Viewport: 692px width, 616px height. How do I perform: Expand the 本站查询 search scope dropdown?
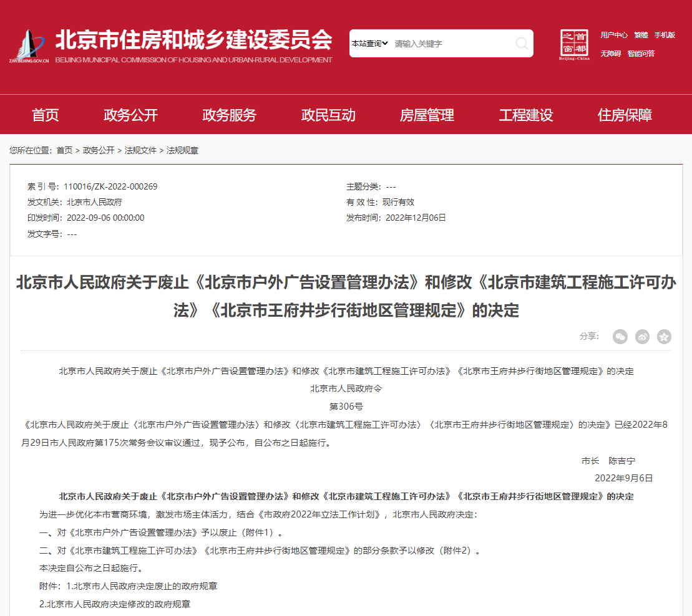(369, 44)
